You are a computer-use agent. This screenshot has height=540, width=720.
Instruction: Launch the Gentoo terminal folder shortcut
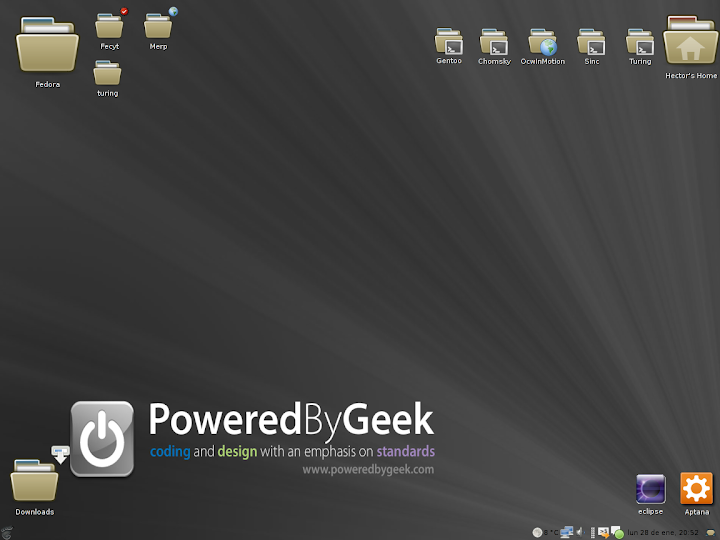pos(449,41)
